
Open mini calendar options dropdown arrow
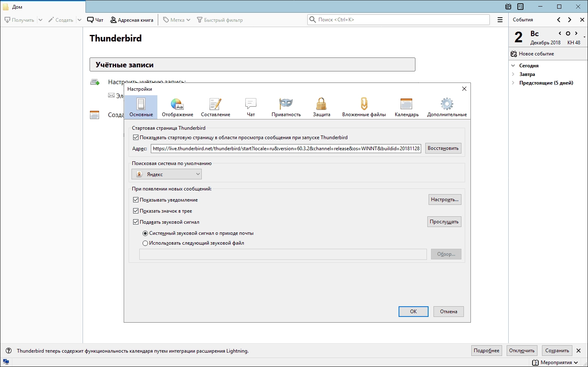584,37
